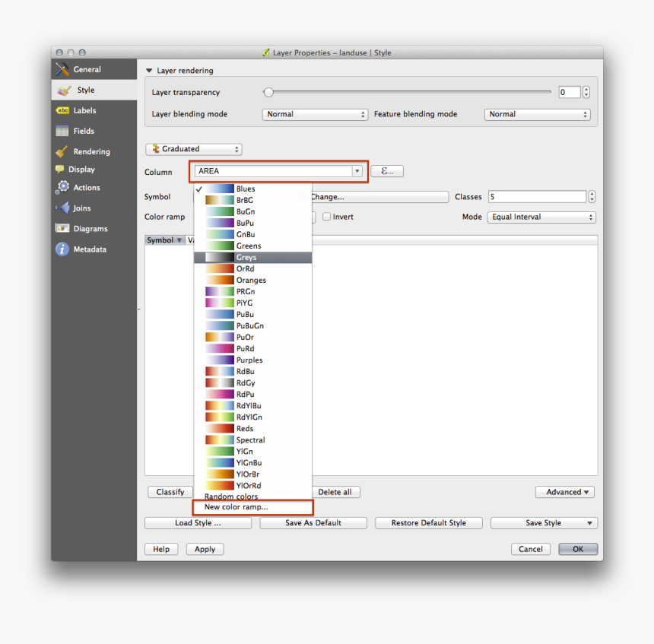Adjust the Layer transparency slider handle
This screenshot has width=654, height=644.
click(x=268, y=92)
